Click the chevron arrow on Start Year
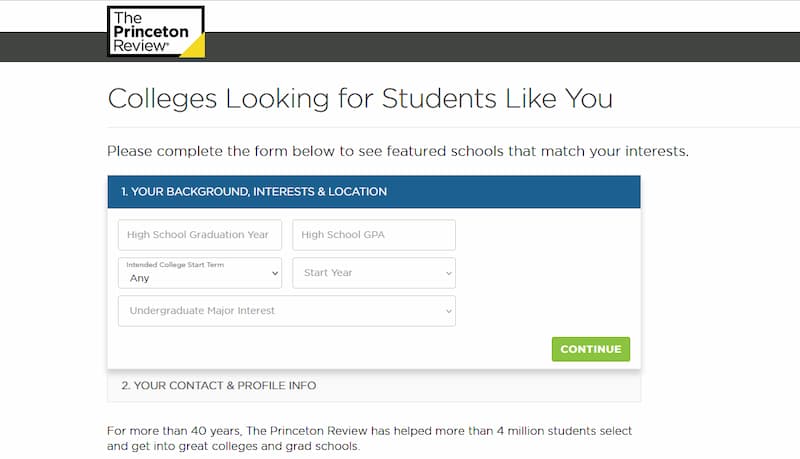 (x=449, y=273)
